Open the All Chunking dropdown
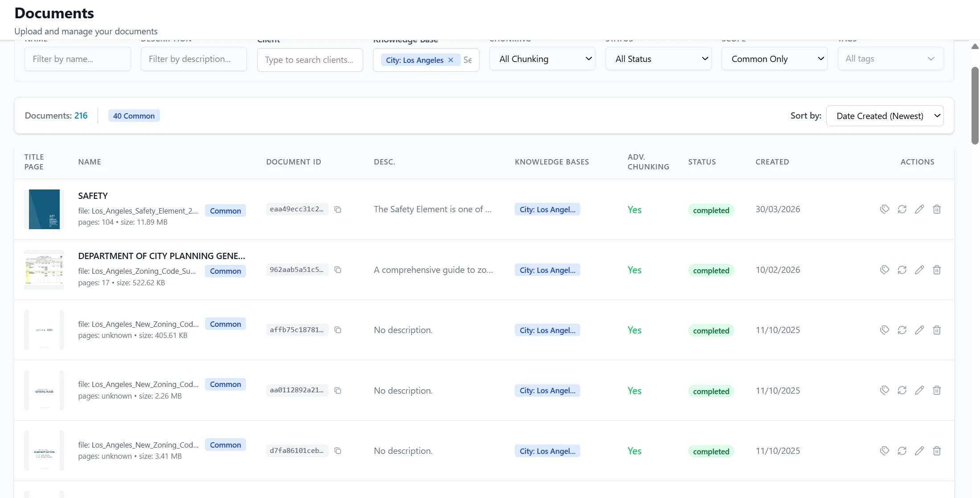 (x=542, y=59)
